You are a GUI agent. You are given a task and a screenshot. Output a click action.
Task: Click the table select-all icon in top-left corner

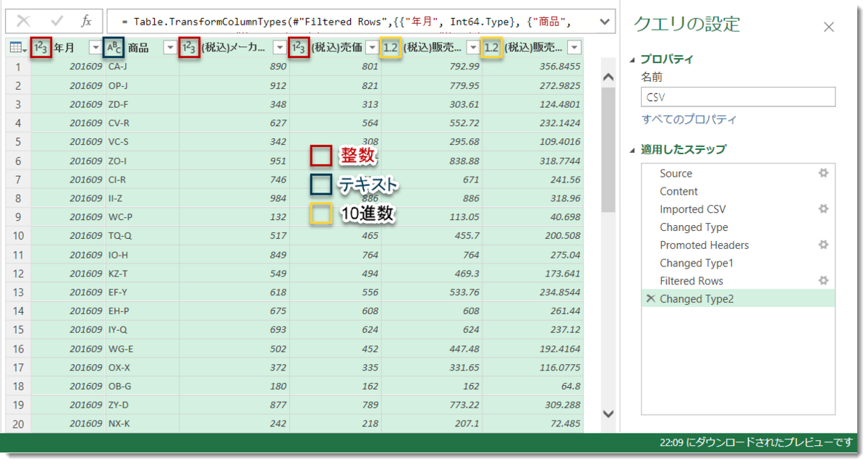pos(16,46)
